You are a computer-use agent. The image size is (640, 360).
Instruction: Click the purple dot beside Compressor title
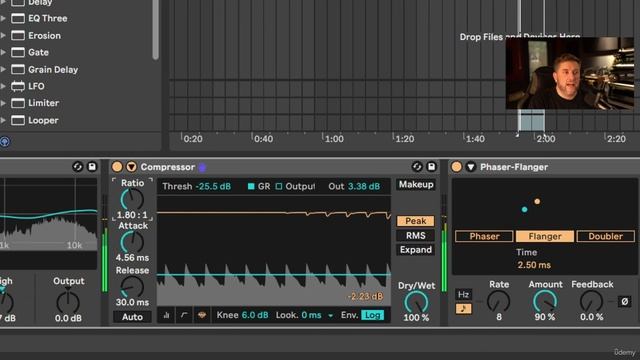(x=202, y=167)
